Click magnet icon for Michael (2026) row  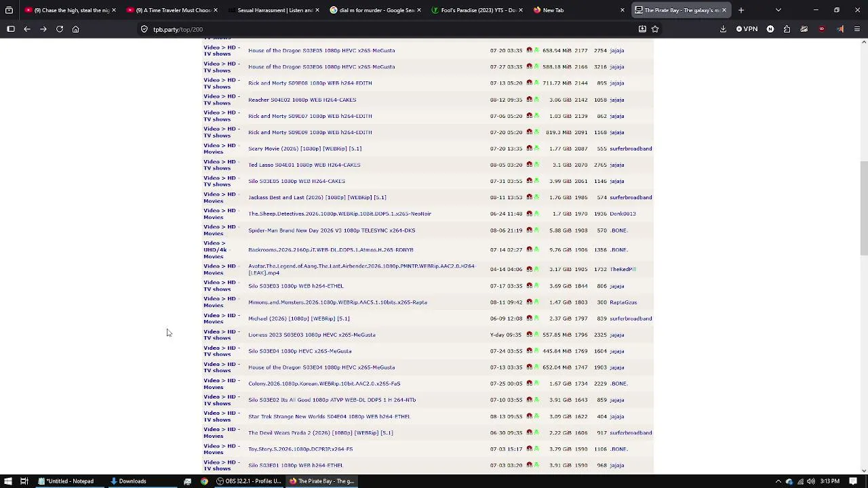(529, 319)
